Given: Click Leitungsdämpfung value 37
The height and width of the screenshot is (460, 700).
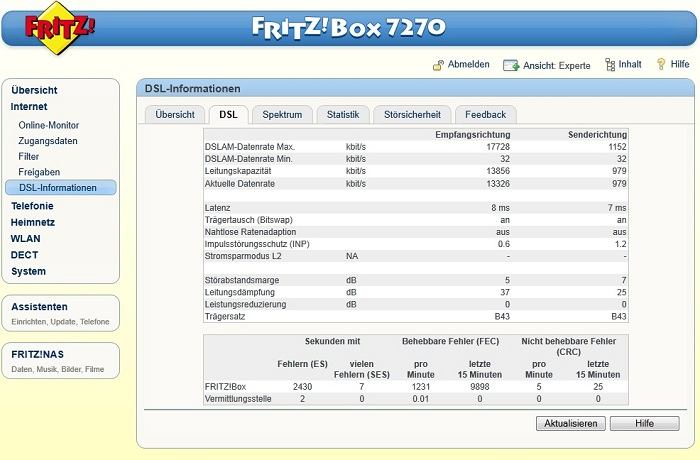Looking at the screenshot, I should point(504,292).
